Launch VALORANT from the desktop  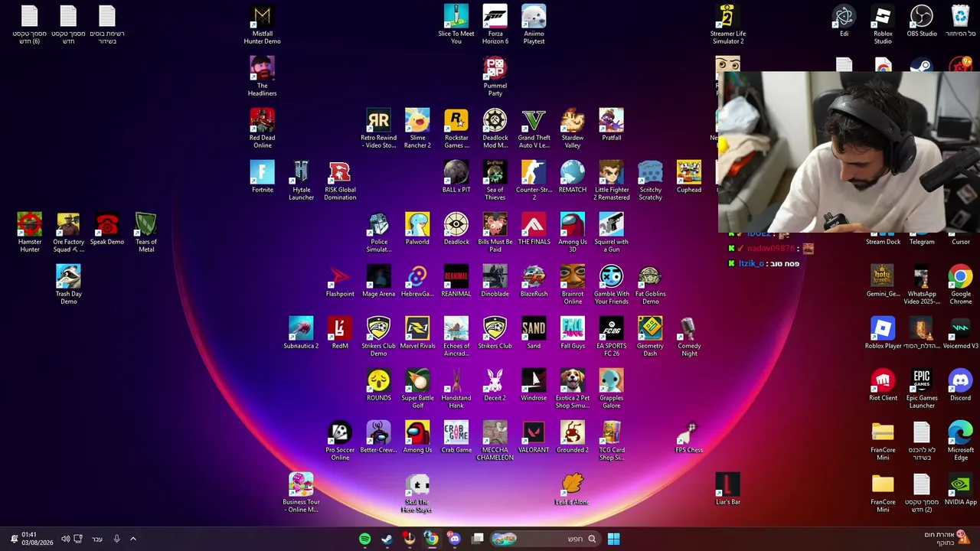tap(534, 437)
